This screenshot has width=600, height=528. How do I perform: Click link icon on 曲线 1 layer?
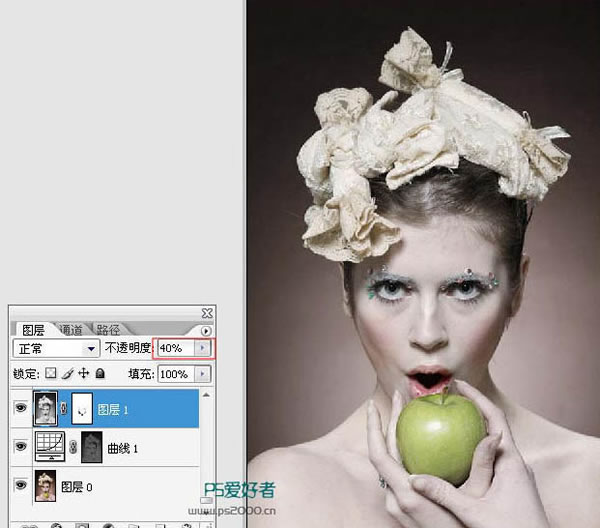coord(72,448)
